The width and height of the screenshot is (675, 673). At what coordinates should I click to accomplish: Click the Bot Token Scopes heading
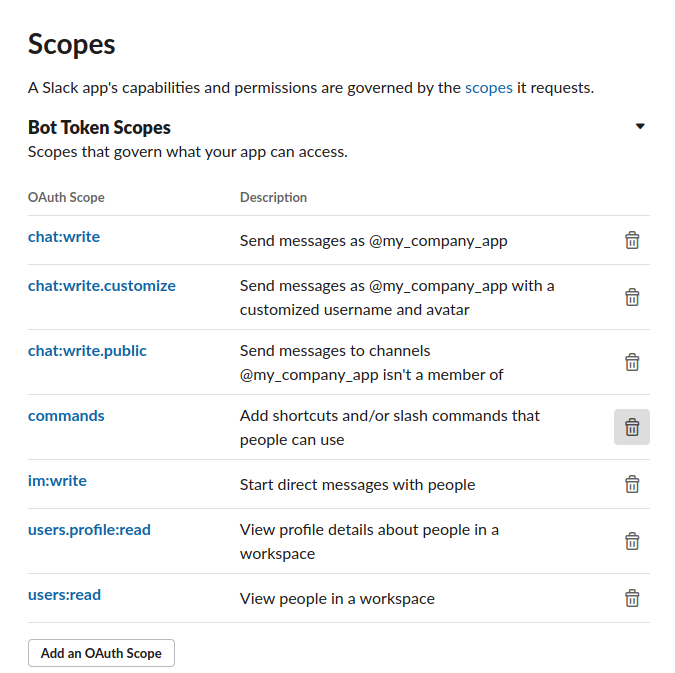pyautogui.click(x=99, y=127)
